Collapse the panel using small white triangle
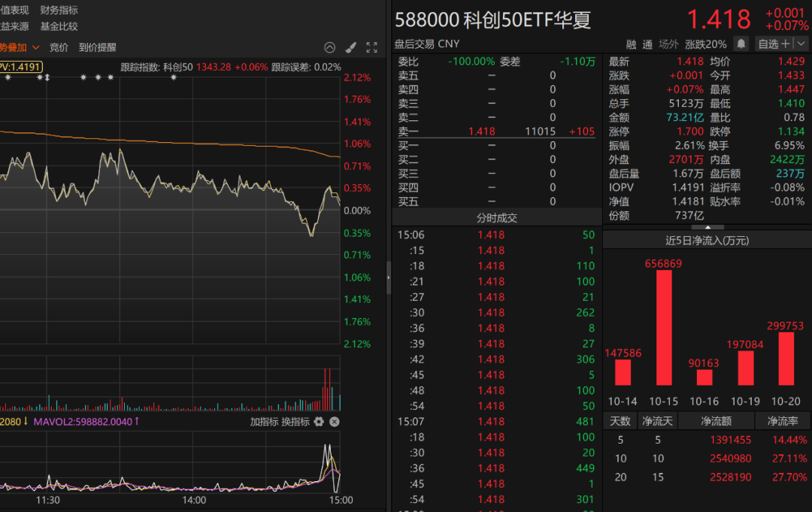The image size is (812, 512). coord(707,227)
